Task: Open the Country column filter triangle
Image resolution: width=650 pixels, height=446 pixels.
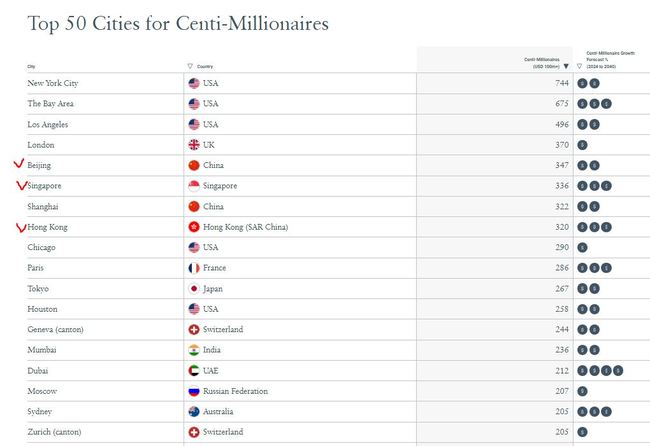Action: [191, 66]
